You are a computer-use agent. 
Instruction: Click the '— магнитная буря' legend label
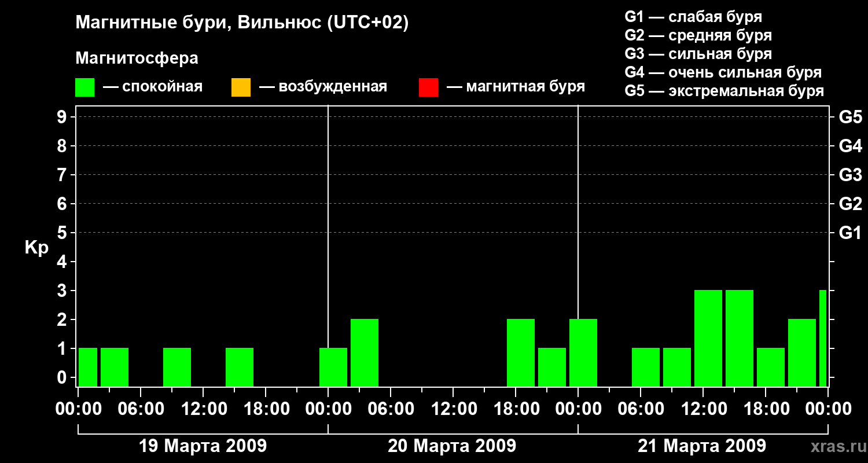tap(516, 87)
